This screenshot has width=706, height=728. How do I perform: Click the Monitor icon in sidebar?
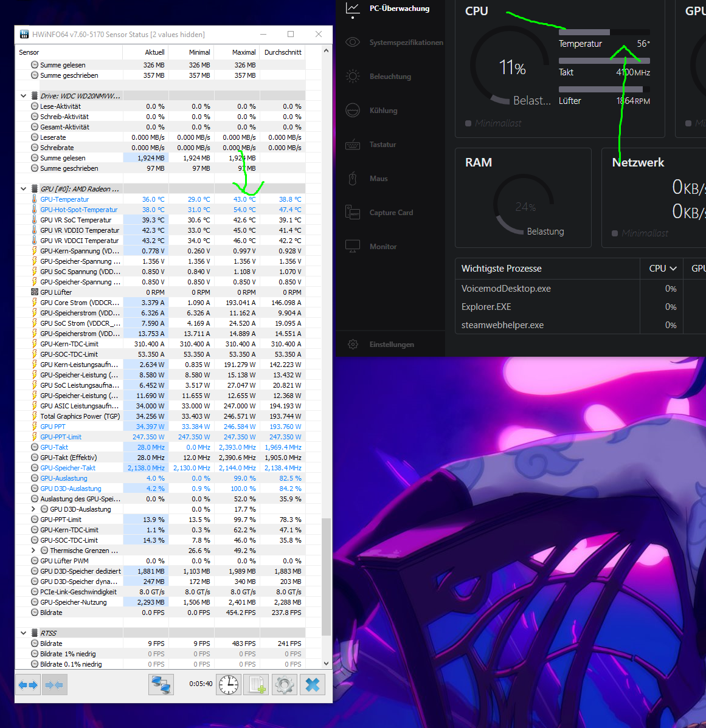tap(353, 247)
